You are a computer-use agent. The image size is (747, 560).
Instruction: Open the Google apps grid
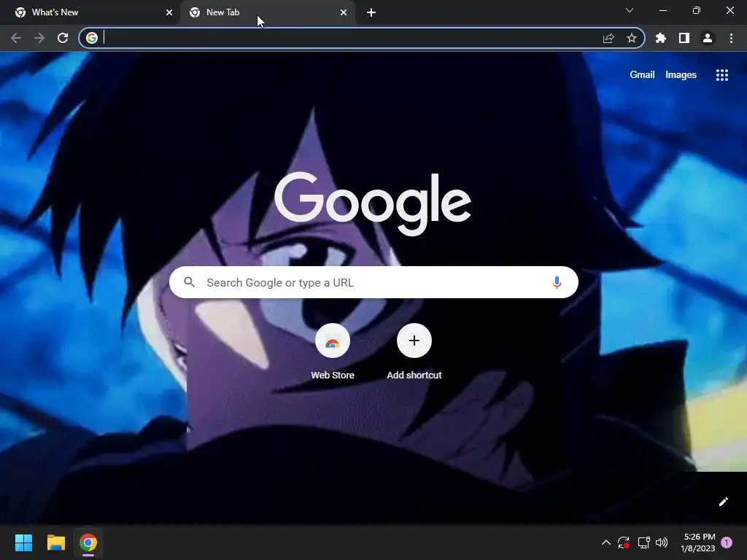722,75
